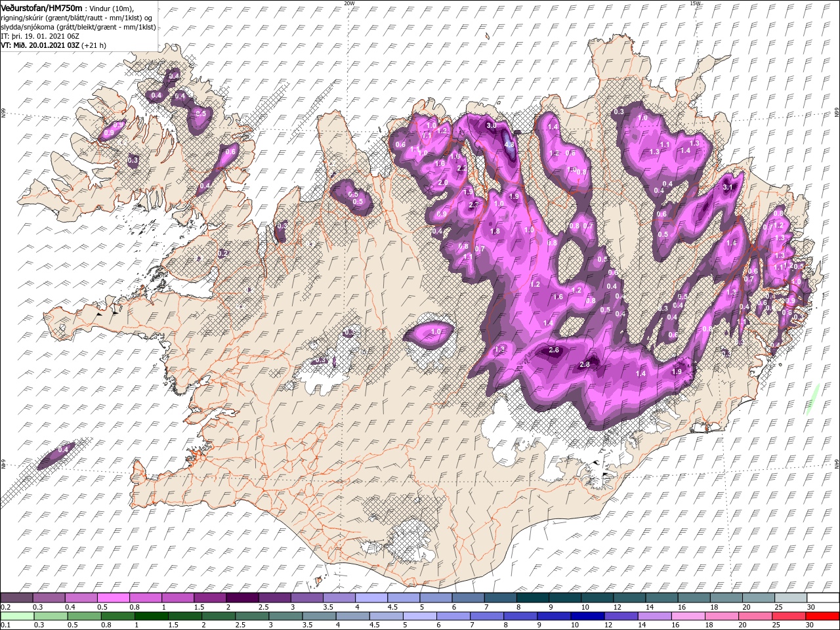Screen dimensions: 840x630
Task: Click the 20W longitude label
Action: [349, 3]
